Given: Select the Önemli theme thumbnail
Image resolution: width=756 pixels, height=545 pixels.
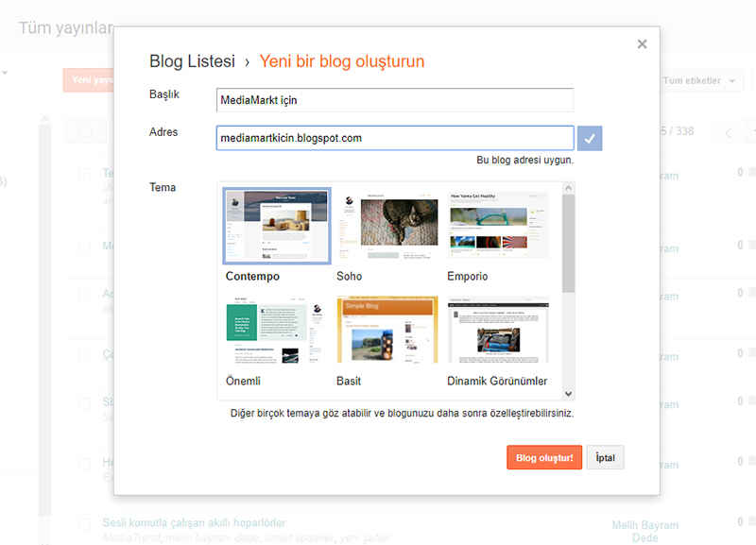Looking at the screenshot, I should point(277,331).
